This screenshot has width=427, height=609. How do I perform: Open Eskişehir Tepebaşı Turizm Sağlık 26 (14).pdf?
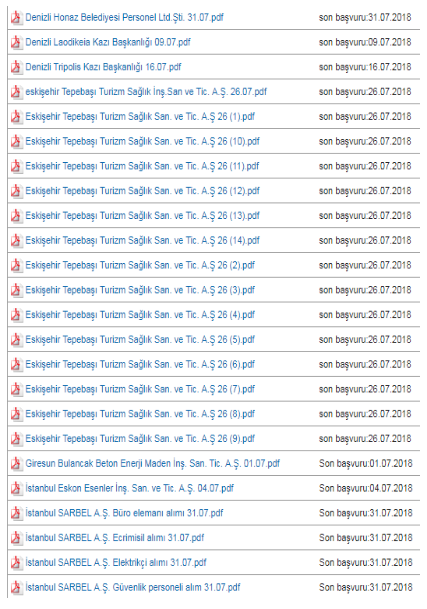[x=143, y=240]
